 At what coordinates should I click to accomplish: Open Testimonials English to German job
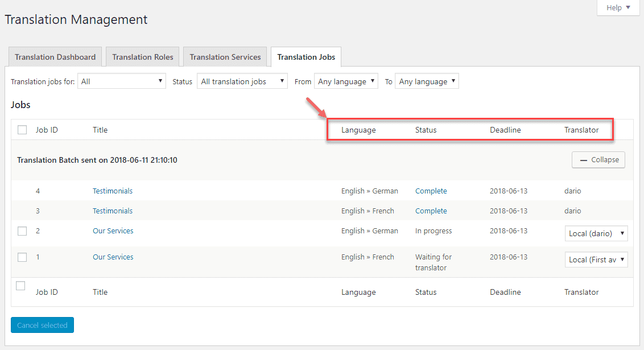pyautogui.click(x=113, y=191)
